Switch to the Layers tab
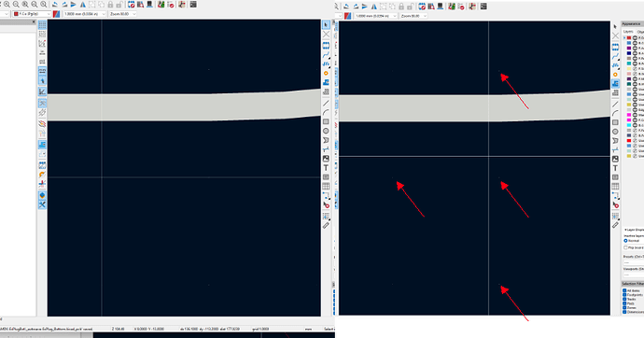Image resolution: width=644 pixels, height=338 pixels. [628, 32]
